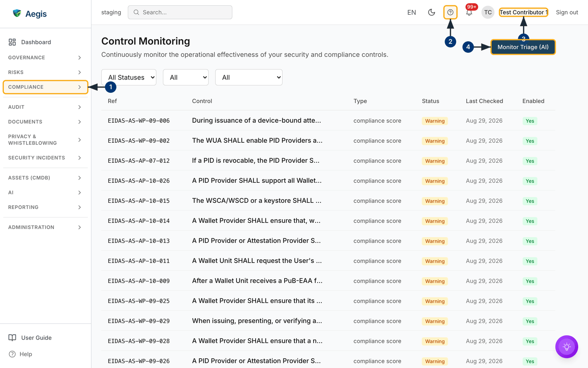Click the Help question icon in sidebar

pos(12,354)
